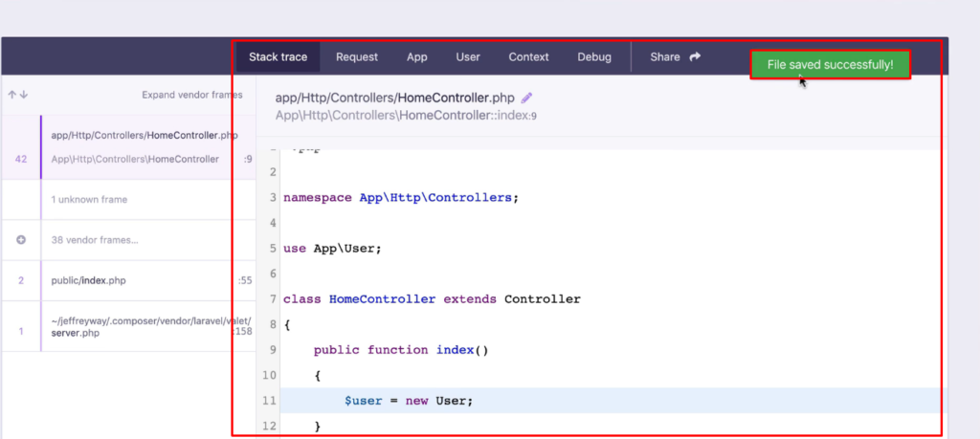Select the 1 unknown frame row

tap(129, 200)
